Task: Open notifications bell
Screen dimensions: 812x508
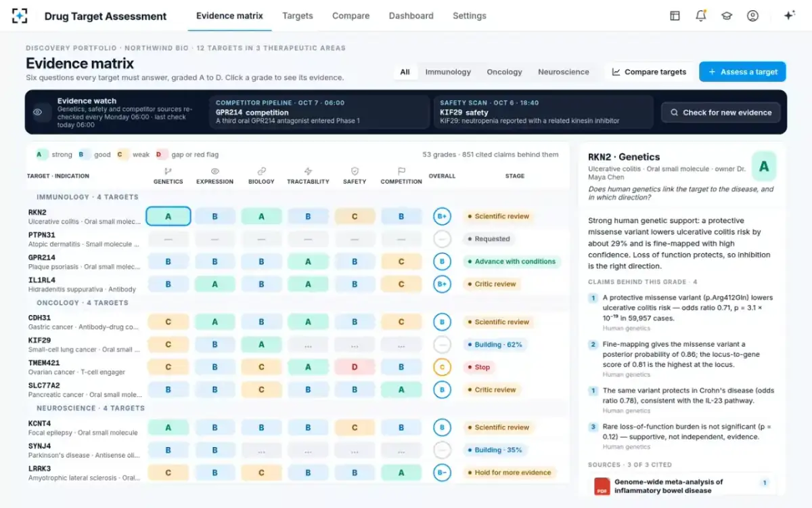Action: click(x=701, y=16)
